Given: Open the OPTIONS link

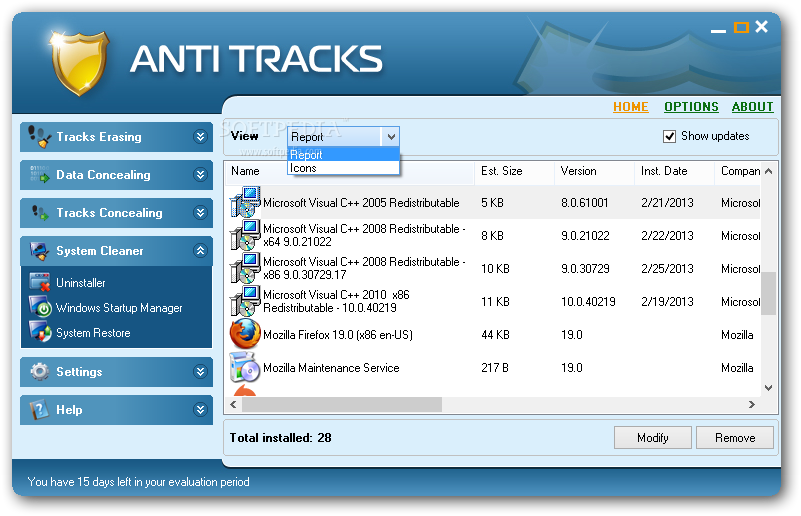Looking at the screenshot, I should [691, 107].
